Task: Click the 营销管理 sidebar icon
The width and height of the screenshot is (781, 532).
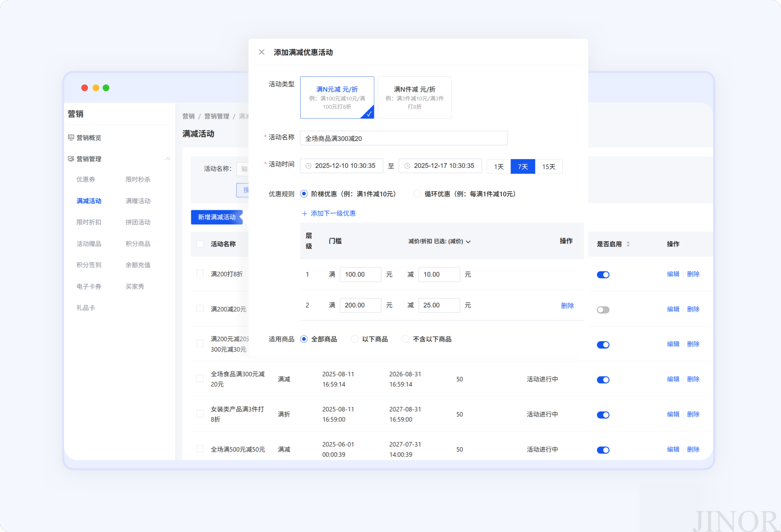Action: 71,159
